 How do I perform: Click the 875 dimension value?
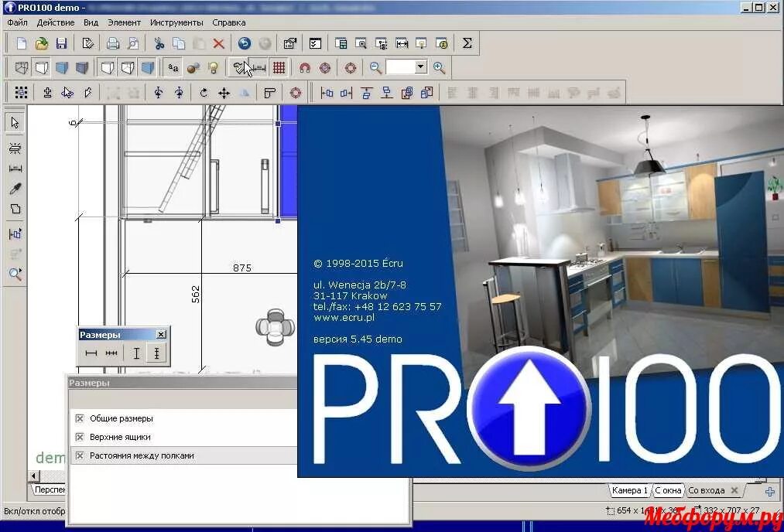coord(242,268)
